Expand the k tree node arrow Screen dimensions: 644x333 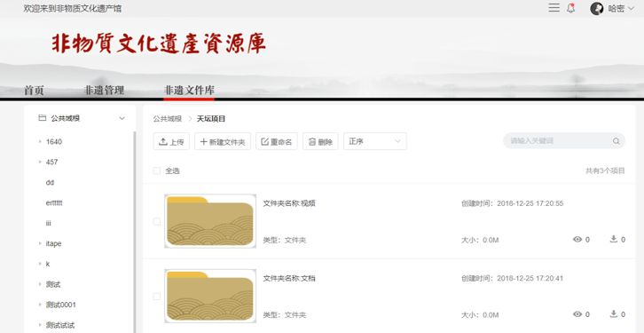click(x=40, y=264)
